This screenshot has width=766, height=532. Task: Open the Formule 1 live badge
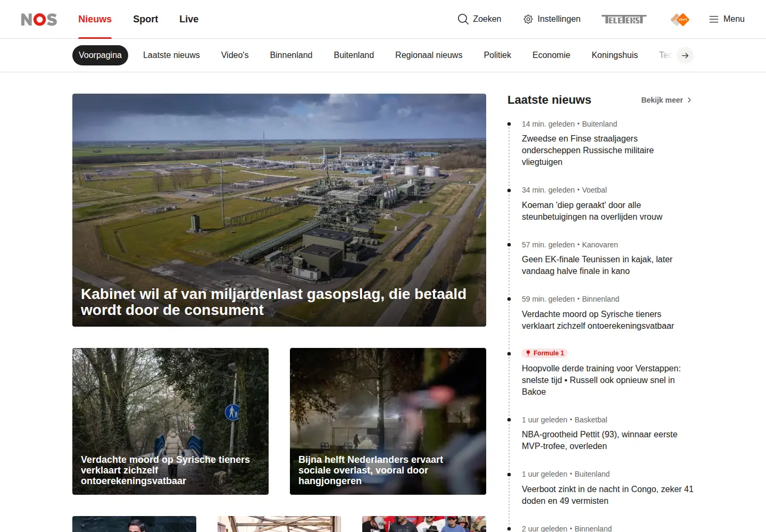(x=545, y=353)
